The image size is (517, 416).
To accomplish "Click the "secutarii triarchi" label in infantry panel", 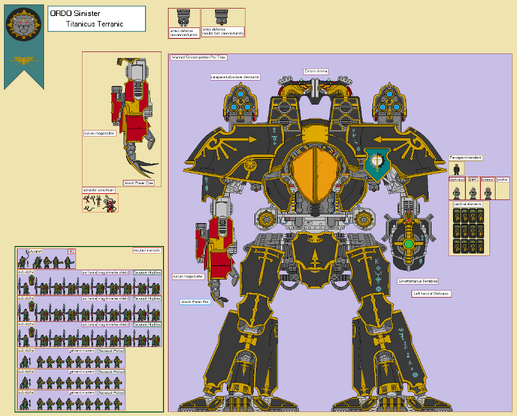I will pyautogui.click(x=147, y=250).
